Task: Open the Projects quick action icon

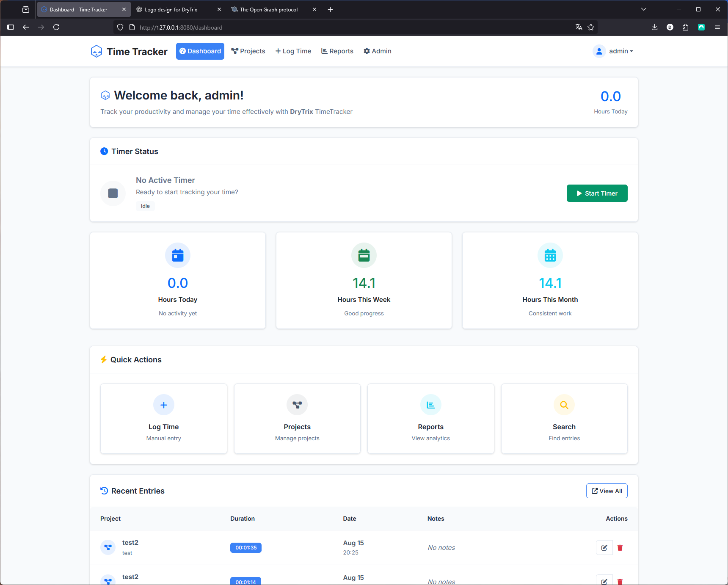Action: click(x=297, y=405)
